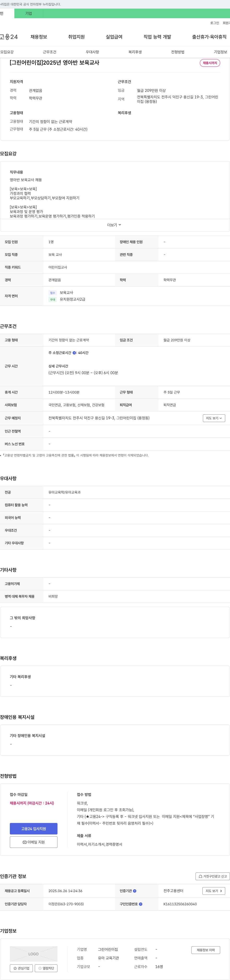The width and height of the screenshot is (230, 980).
Task: Open 지도 보기 for 근무 예정지
Action: click(x=214, y=418)
